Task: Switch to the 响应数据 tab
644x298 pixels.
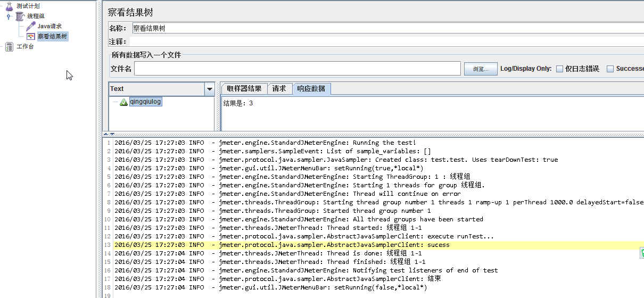Action: point(311,89)
